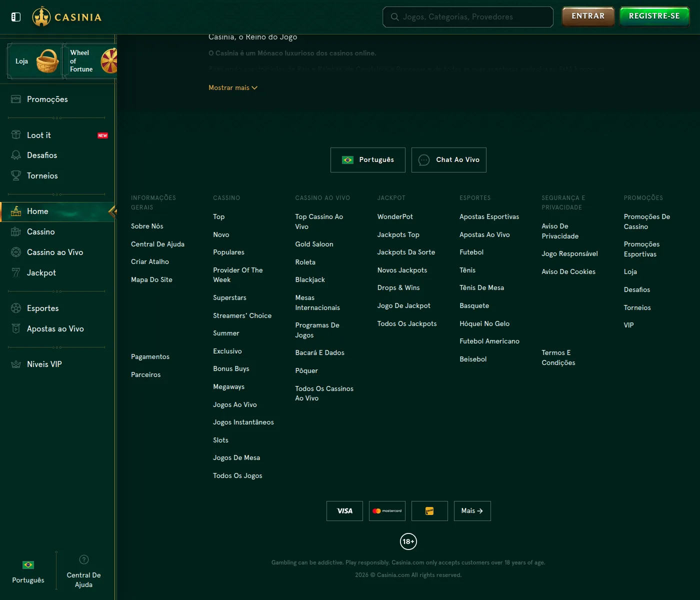Open Apostas ao Vivo sidebar item

coord(57,328)
